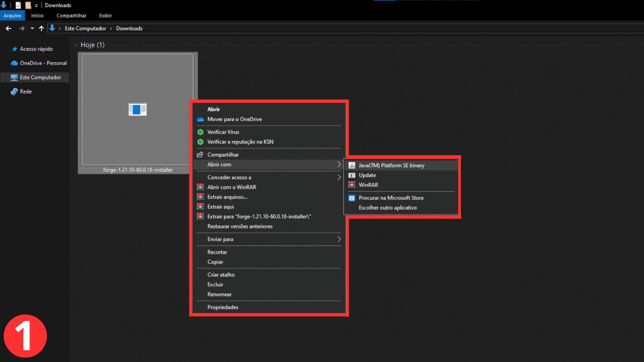Click Microsoft Store icon in submenu

pos(352,198)
